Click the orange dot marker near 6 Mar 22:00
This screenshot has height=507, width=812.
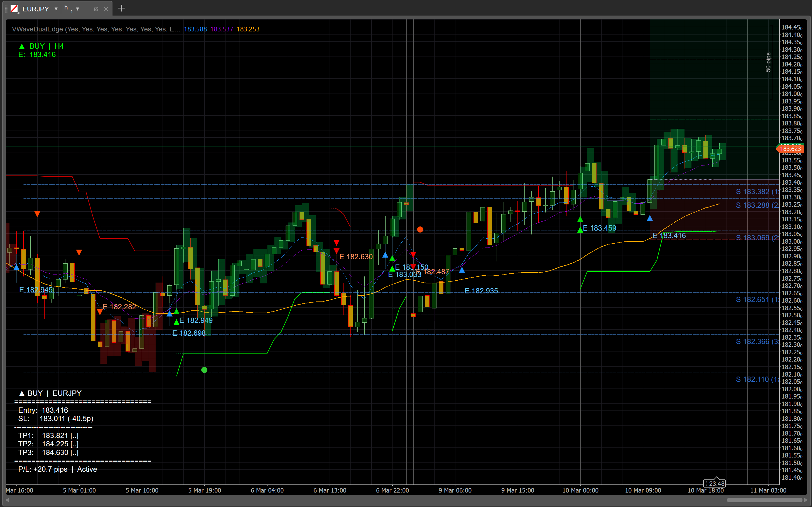pyautogui.click(x=420, y=229)
